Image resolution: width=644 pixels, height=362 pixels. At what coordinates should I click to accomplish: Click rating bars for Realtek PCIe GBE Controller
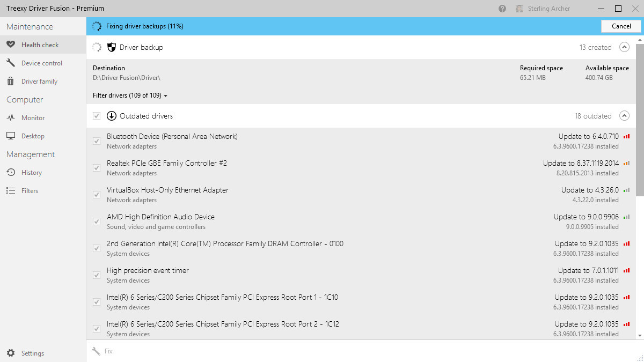tap(627, 163)
